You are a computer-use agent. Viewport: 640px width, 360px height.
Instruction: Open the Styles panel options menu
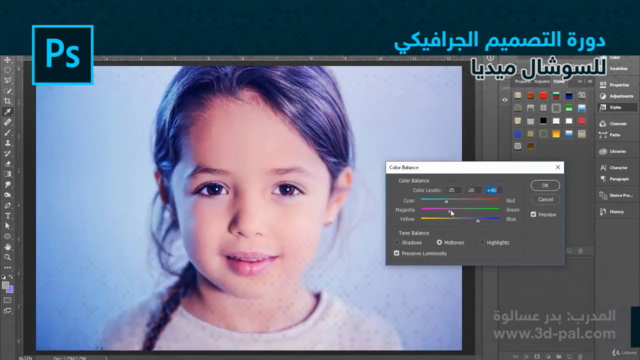coord(590,82)
